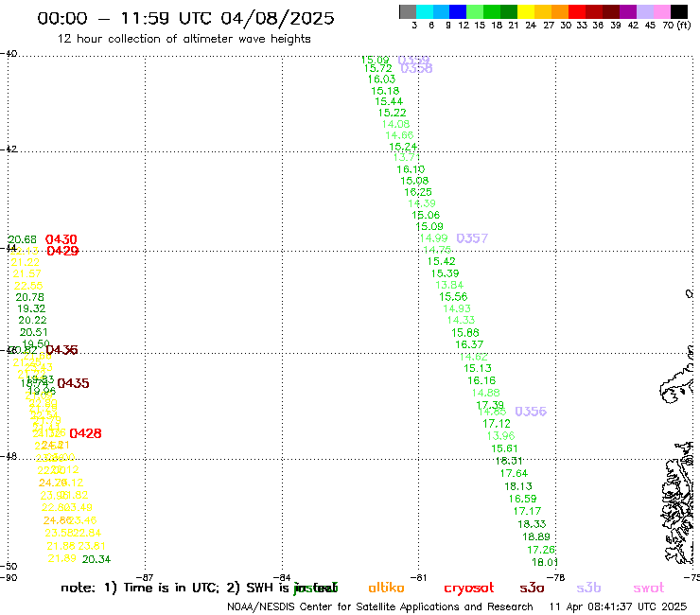700x615 pixels.
Task: Click the black swatch ending the color scale
Action: pos(678,11)
